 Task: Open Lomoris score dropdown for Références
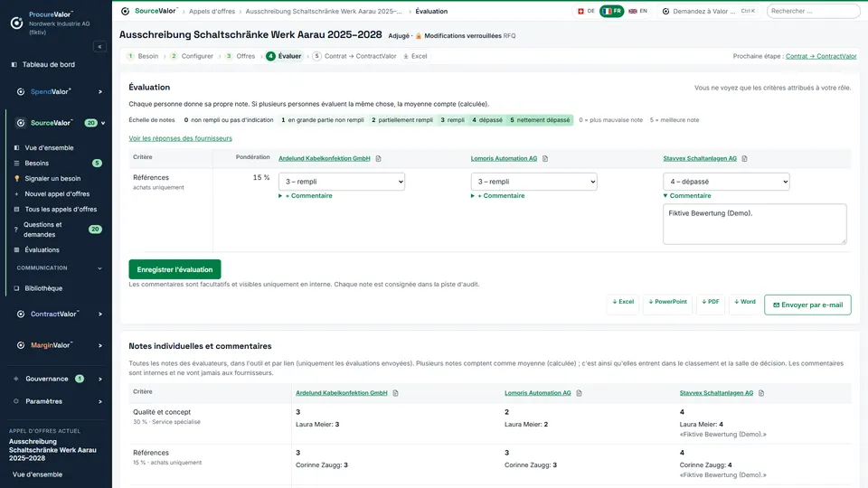click(x=534, y=182)
